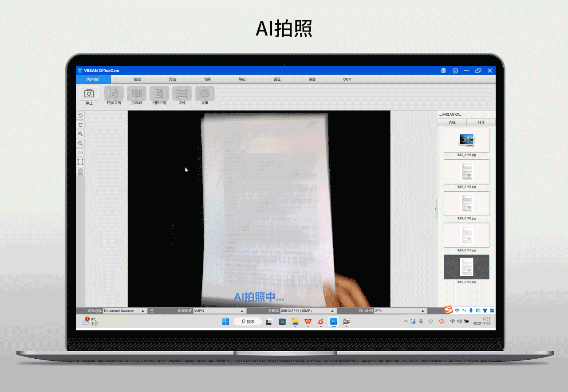Click the zoom in magnifier icon
Screen dimensions: 568x392
(80, 134)
